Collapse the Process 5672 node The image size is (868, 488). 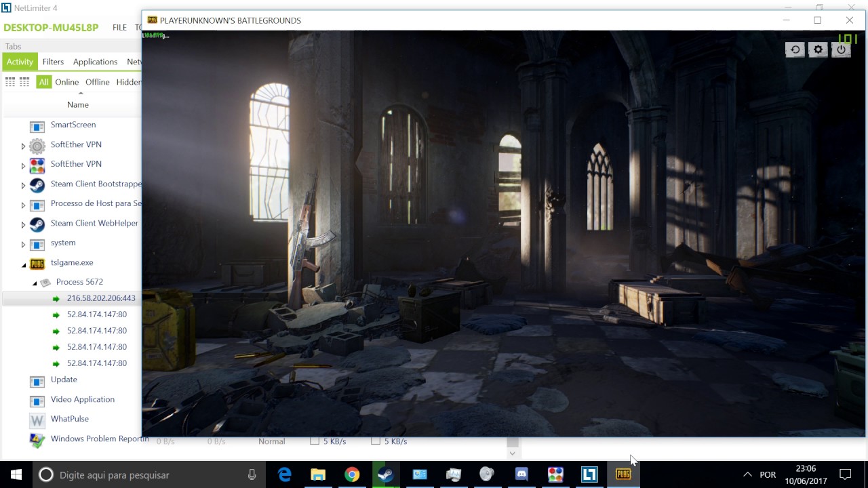point(35,283)
